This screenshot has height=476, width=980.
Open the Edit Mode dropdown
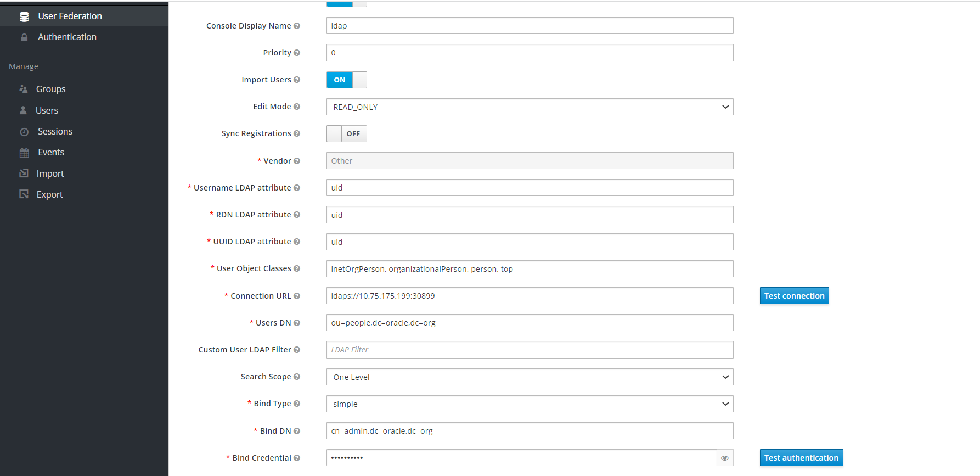pos(530,107)
